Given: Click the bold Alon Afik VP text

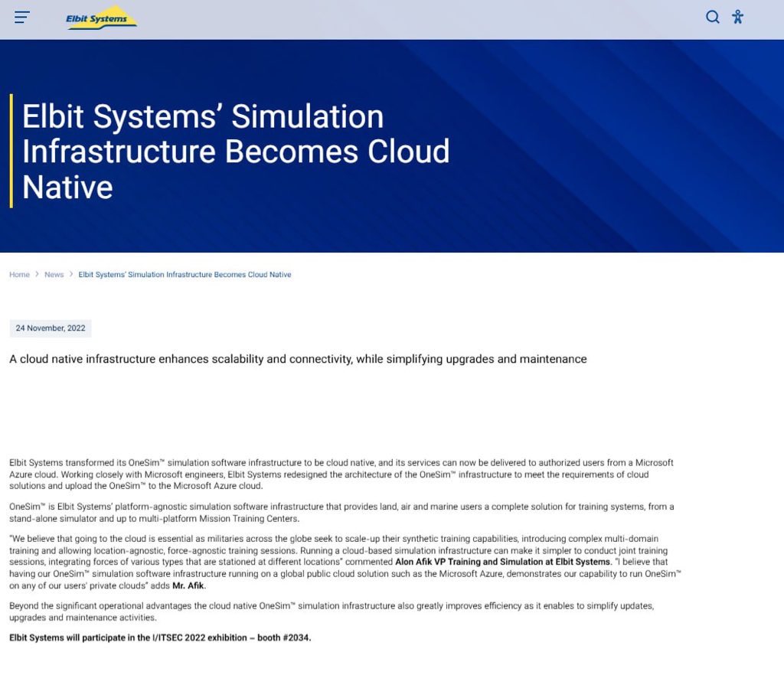Looking at the screenshot, I should click(502, 562).
